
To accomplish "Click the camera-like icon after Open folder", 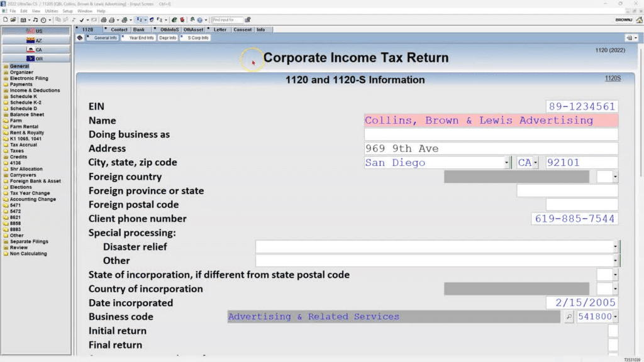I will tap(23, 19).
